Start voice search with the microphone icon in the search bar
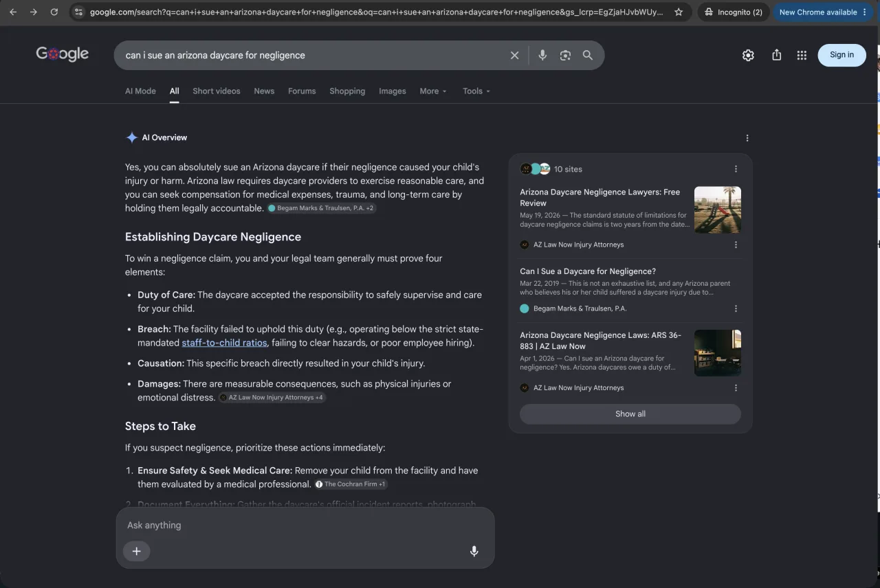 click(x=542, y=55)
